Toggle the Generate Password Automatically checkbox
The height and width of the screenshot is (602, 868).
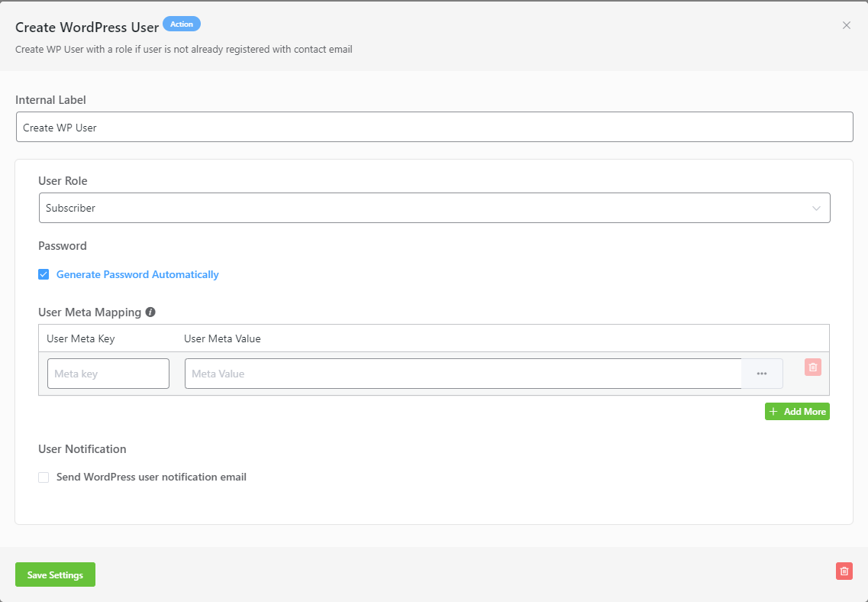click(44, 275)
